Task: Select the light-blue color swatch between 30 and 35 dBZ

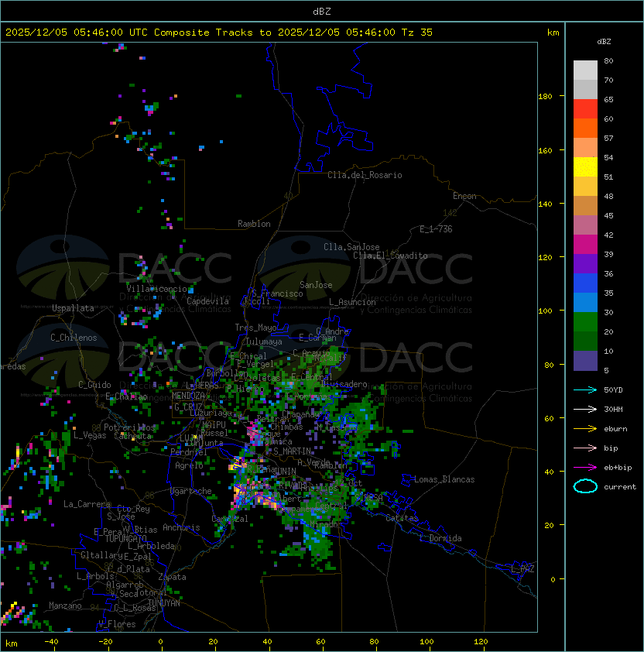Action: (x=585, y=303)
